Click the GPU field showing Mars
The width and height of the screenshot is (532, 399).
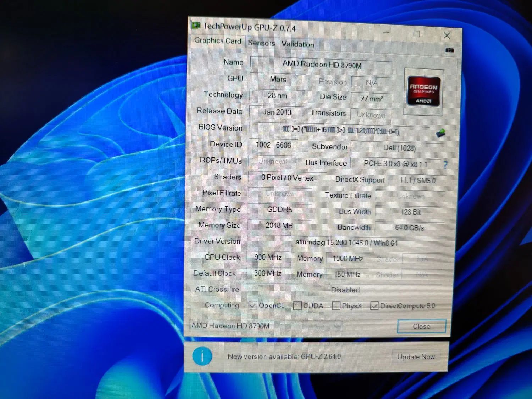pyautogui.click(x=278, y=79)
